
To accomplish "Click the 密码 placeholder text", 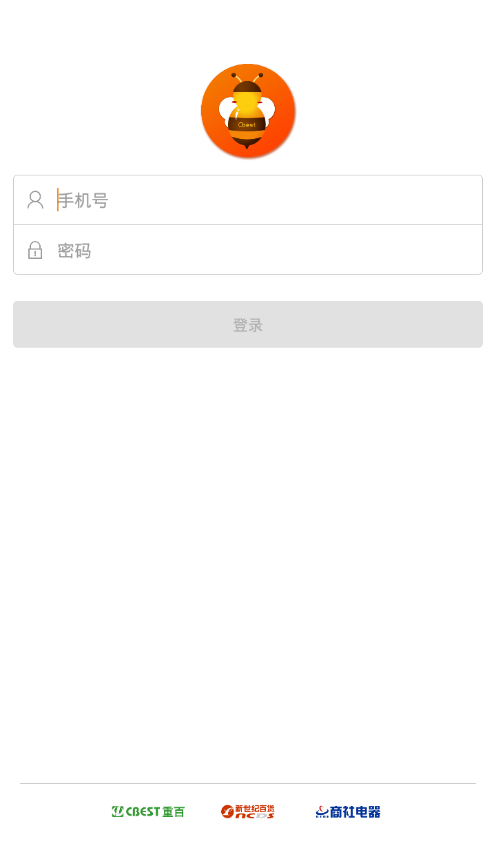I will coord(74,251).
